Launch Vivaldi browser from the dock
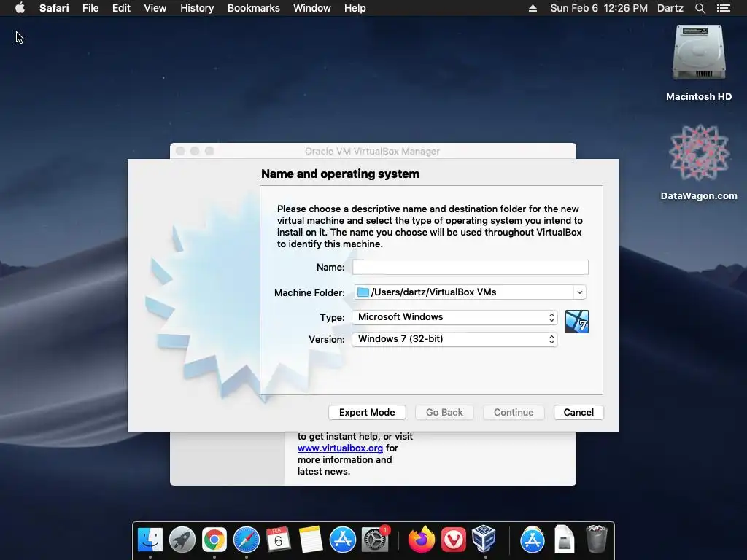The width and height of the screenshot is (747, 560). click(453, 540)
